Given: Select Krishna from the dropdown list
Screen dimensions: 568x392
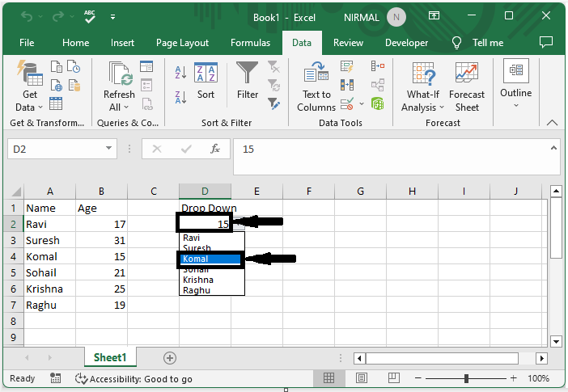Looking at the screenshot, I should pos(197,280).
